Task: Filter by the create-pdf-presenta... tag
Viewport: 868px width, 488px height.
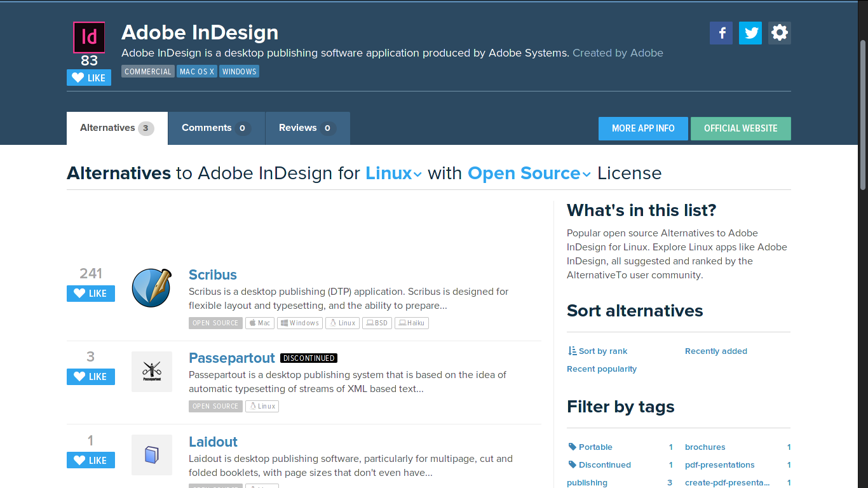Action: [728, 482]
